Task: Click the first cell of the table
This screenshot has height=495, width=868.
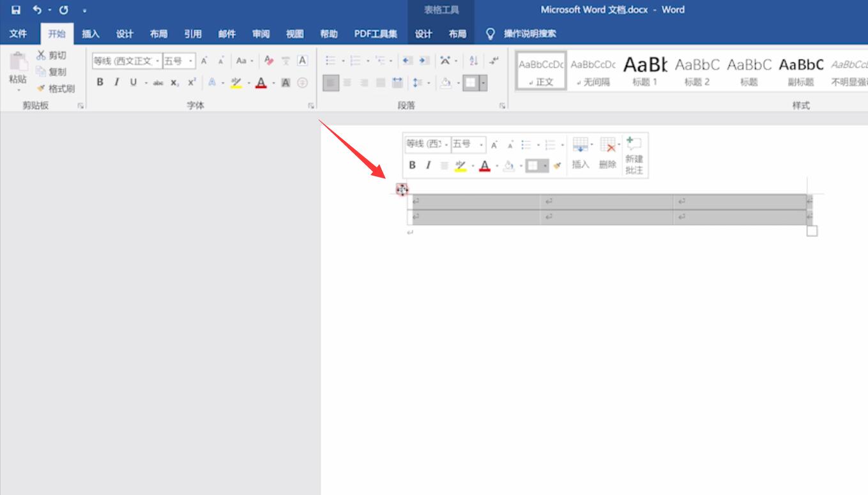Action: click(x=473, y=201)
